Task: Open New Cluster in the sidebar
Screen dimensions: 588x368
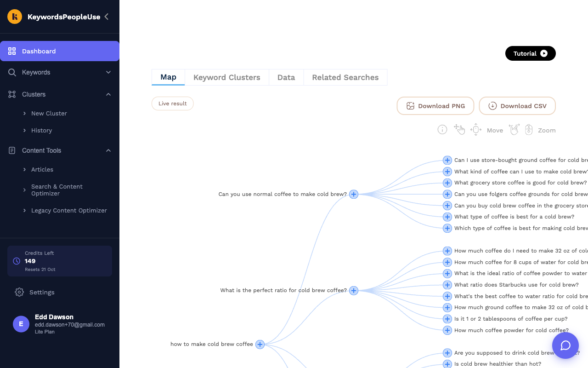Action: (x=49, y=113)
